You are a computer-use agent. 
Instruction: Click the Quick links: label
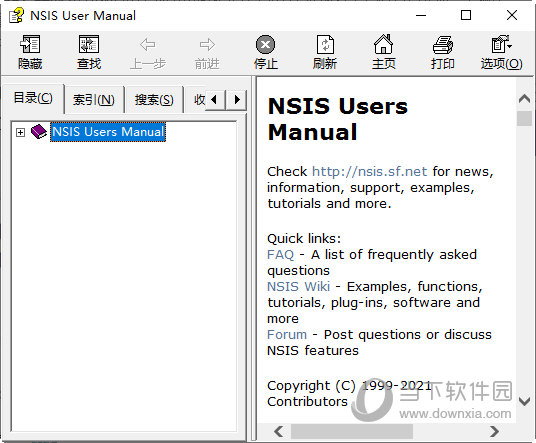click(x=304, y=239)
